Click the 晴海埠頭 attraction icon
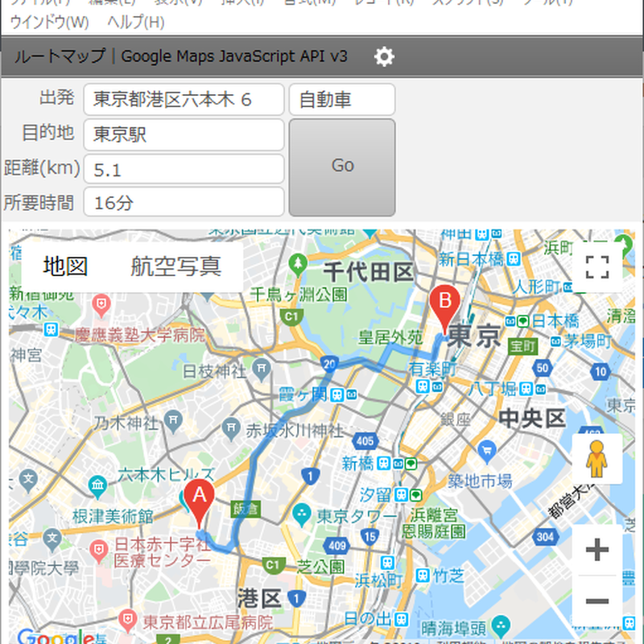This screenshot has width=644, height=644. (501, 625)
